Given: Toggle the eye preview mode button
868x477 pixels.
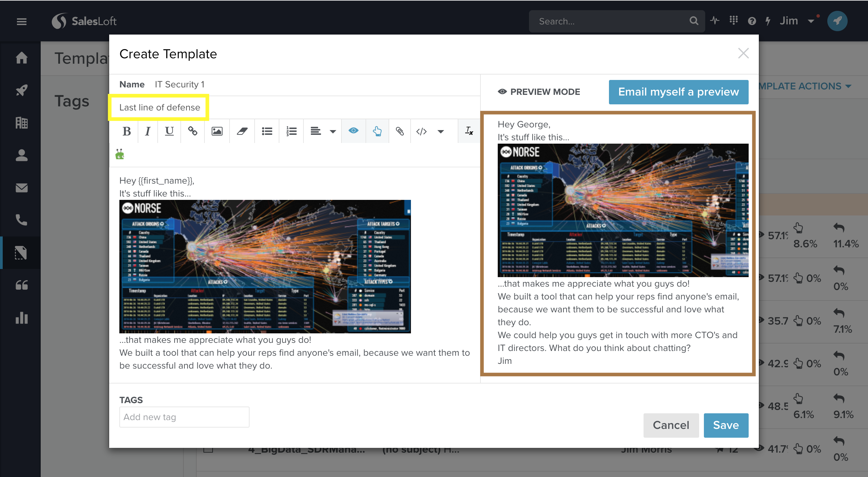Looking at the screenshot, I should [x=353, y=131].
